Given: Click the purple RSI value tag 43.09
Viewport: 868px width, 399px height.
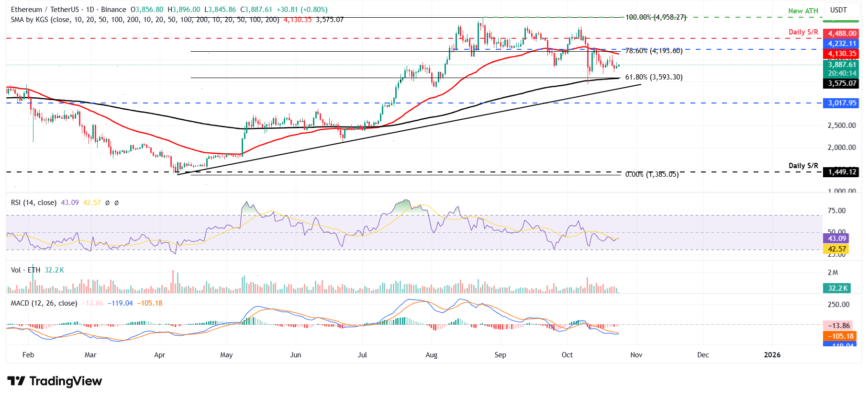Looking at the screenshot, I should click(x=837, y=239).
